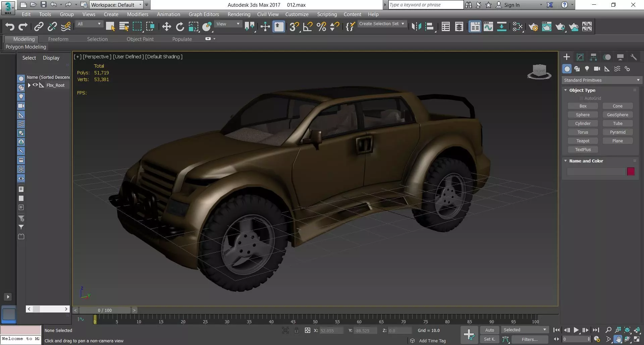This screenshot has width=644, height=345.
Task: Click the Unlink Selection icon
Action: coord(52,27)
